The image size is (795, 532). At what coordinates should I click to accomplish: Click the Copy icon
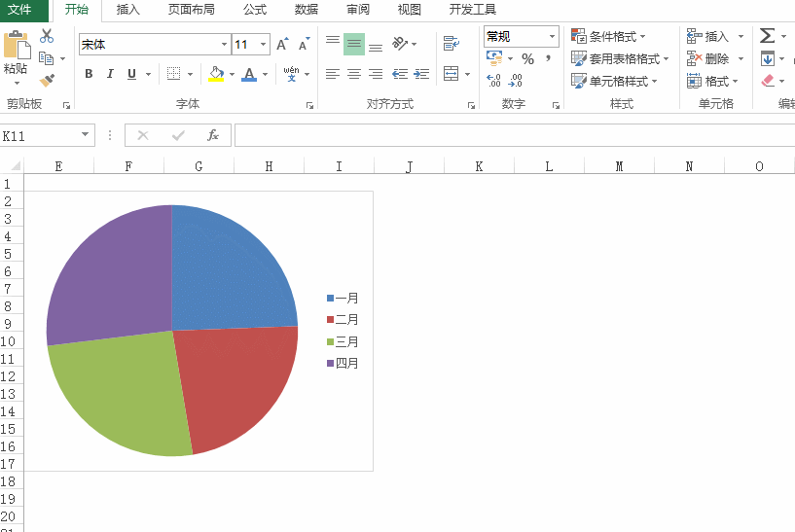(x=47, y=58)
